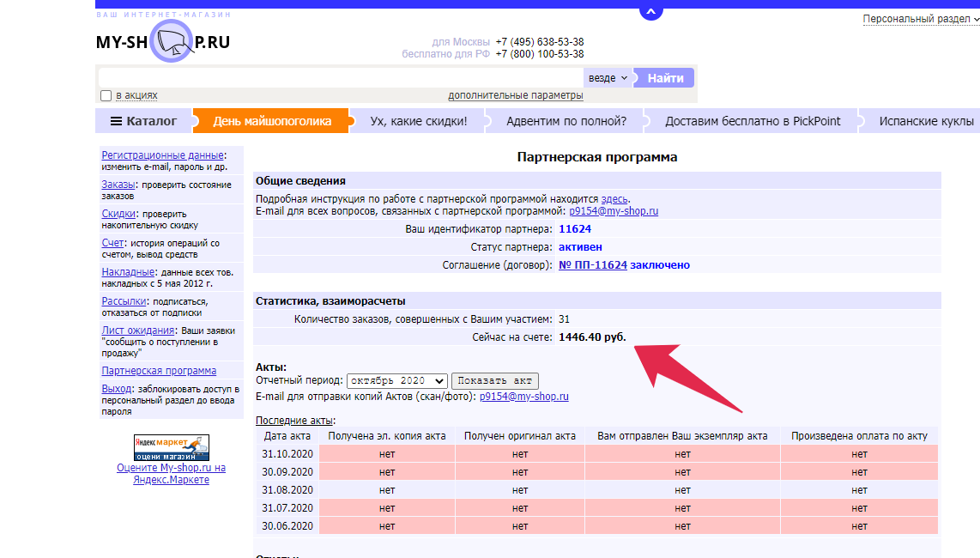Image resolution: width=980 pixels, height=558 pixels.
Task: Click 'Вам отправлен Ваш экземпляр акта' header
Action: click(682, 436)
